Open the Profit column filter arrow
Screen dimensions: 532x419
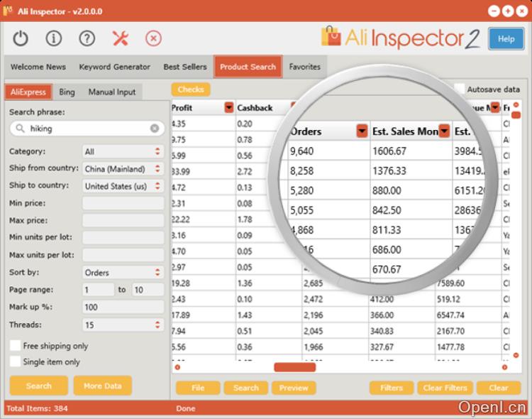coord(229,108)
